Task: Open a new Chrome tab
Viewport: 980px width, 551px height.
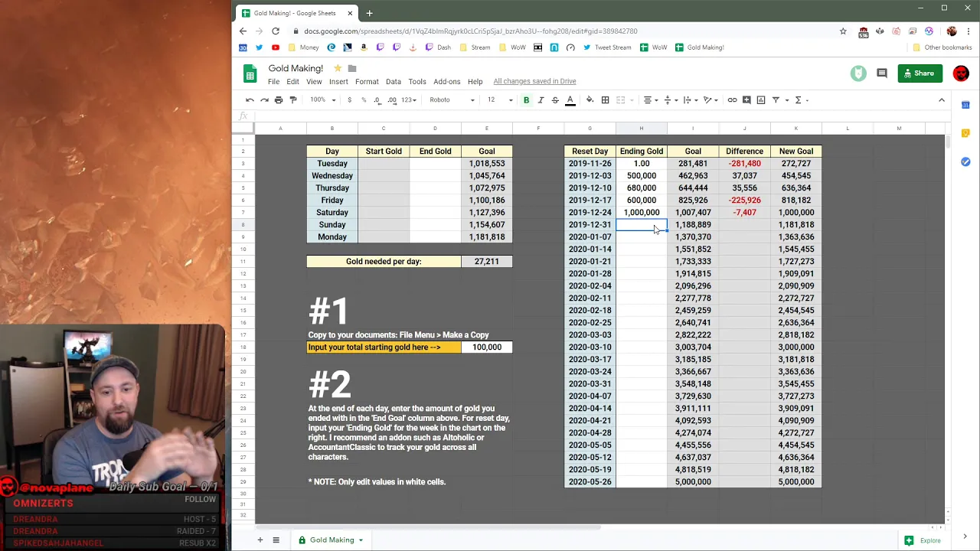Action: [369, 13]
